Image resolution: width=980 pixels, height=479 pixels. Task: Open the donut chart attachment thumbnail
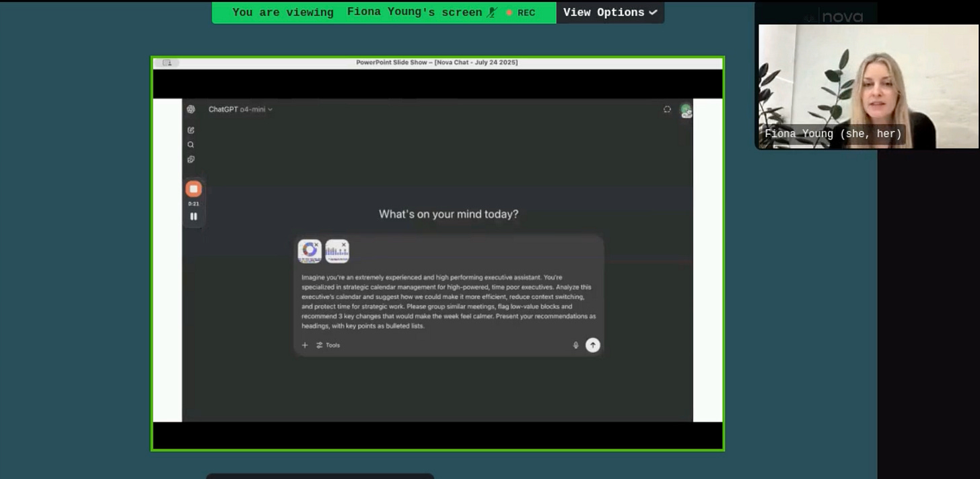[309, 252]
